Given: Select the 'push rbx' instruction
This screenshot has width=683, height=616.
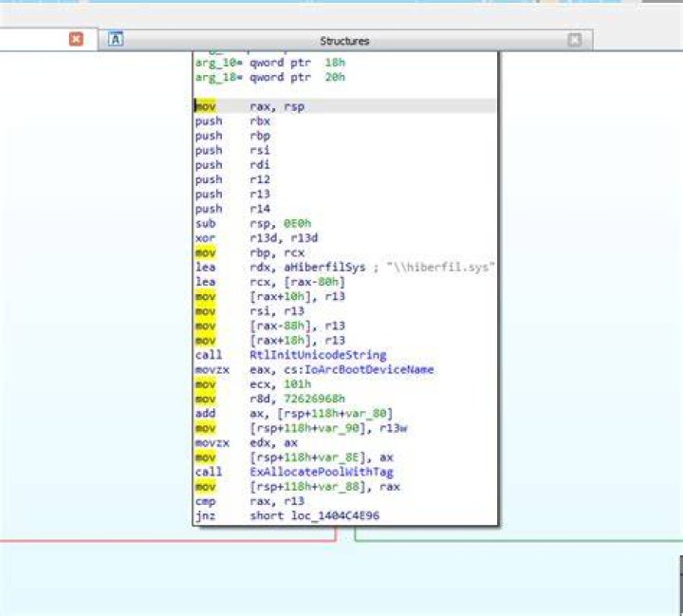Looking at the screenshot, I should (232, 121).
